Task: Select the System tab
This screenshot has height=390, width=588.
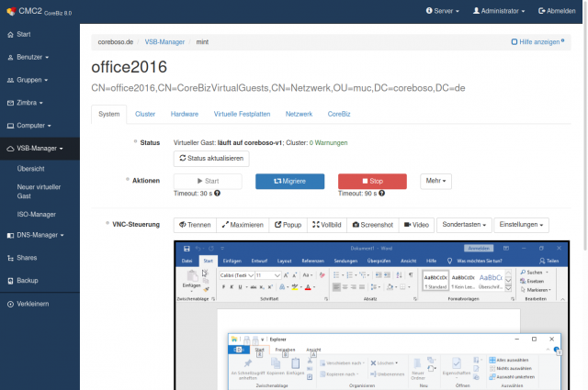Action: [109, 115]
